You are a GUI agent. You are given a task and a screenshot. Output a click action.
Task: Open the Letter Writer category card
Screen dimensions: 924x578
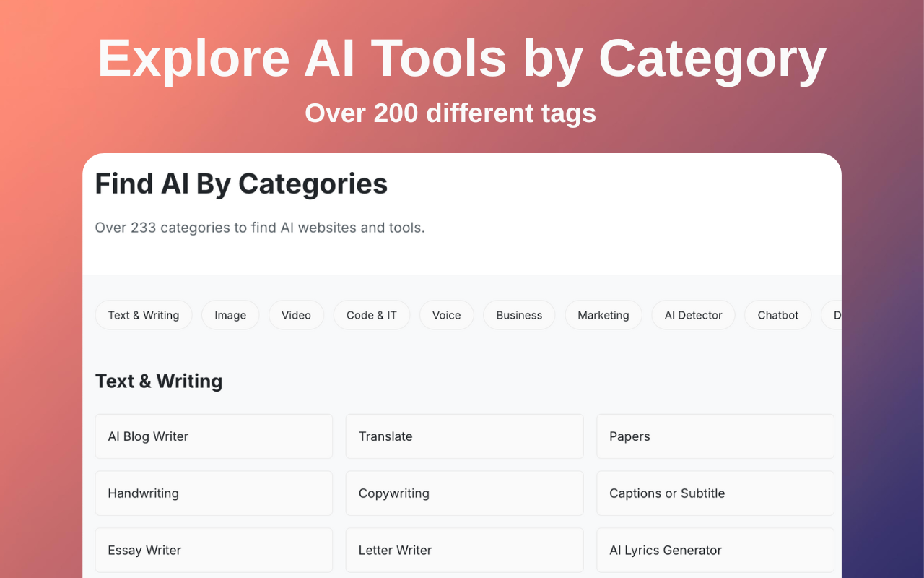tap(464, 551)
